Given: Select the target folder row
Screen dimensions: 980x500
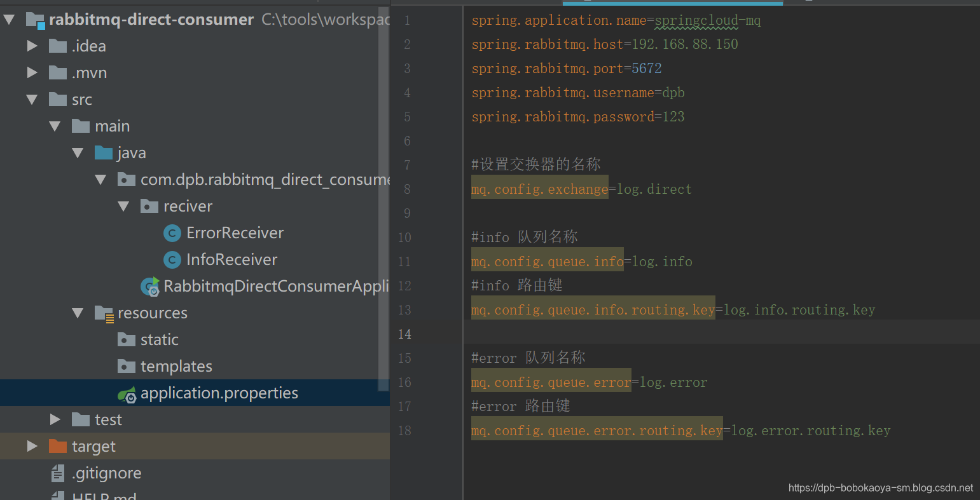Looking at the screenshot, I should coord(195,447).
